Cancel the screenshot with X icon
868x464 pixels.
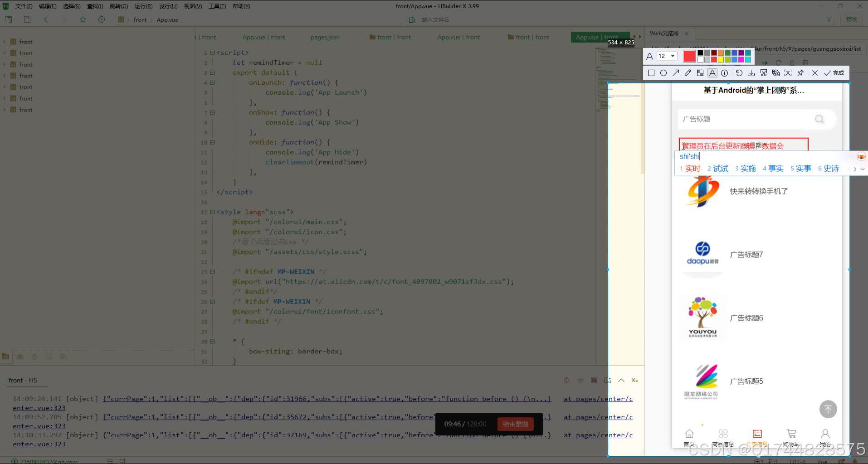click(x=815, y=73)
